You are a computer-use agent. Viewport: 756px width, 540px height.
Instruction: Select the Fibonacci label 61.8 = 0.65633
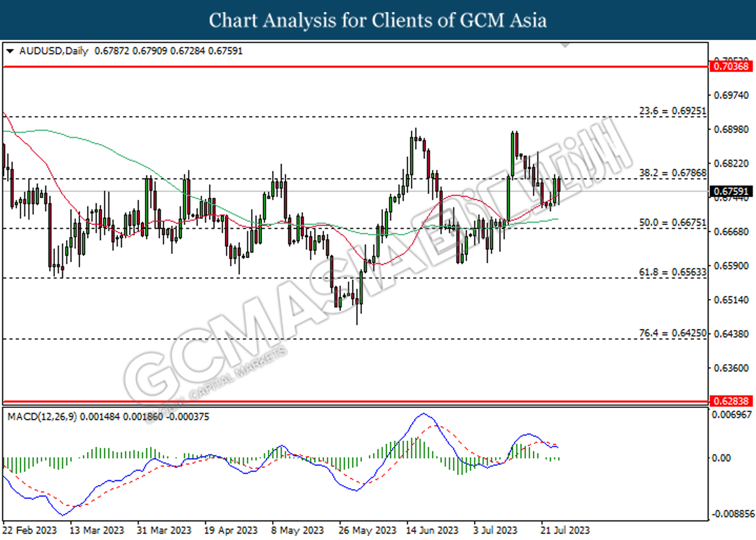coord(672,272)
